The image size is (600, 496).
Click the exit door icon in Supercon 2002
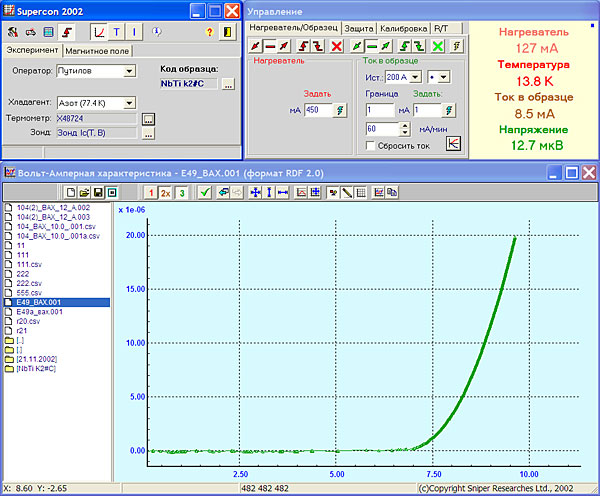(x=227, y=32)
